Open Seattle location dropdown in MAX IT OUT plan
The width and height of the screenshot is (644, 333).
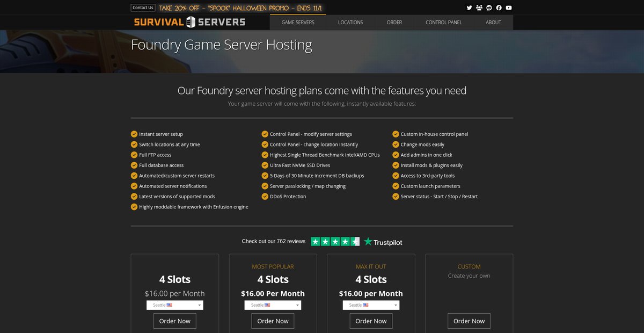[x=371, y=305]
